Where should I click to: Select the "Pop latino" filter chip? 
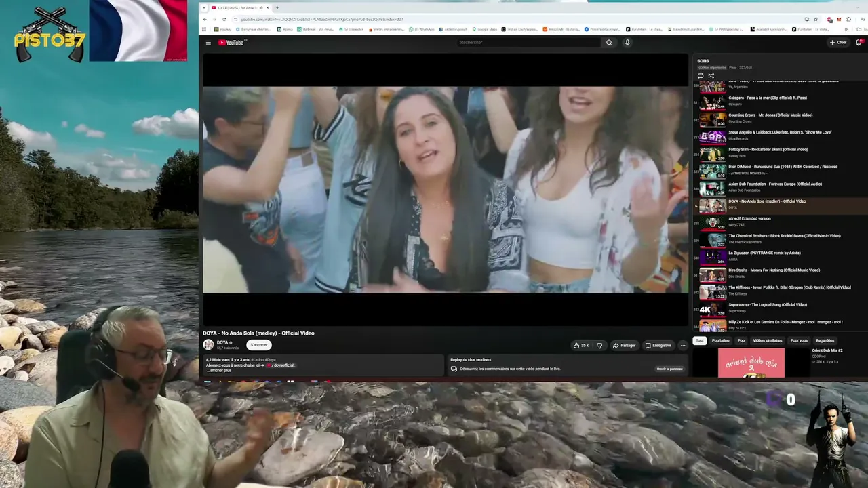(720, 340)
